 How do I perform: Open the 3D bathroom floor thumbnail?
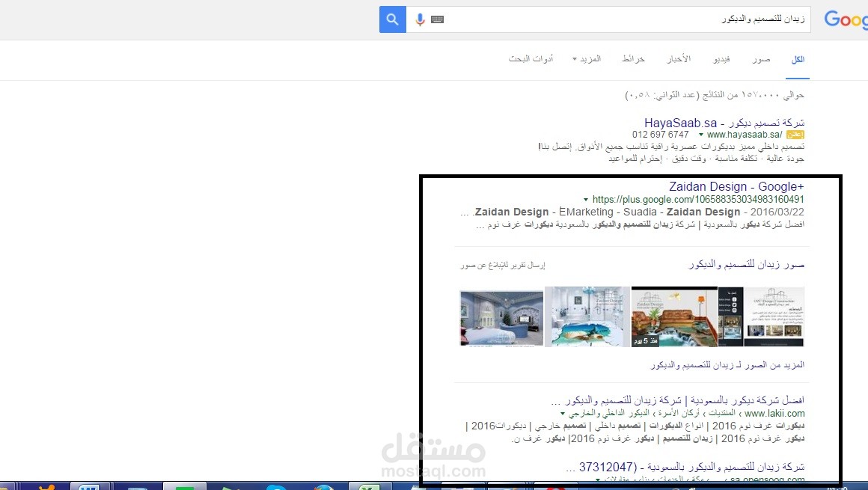(x=587, y=316)
